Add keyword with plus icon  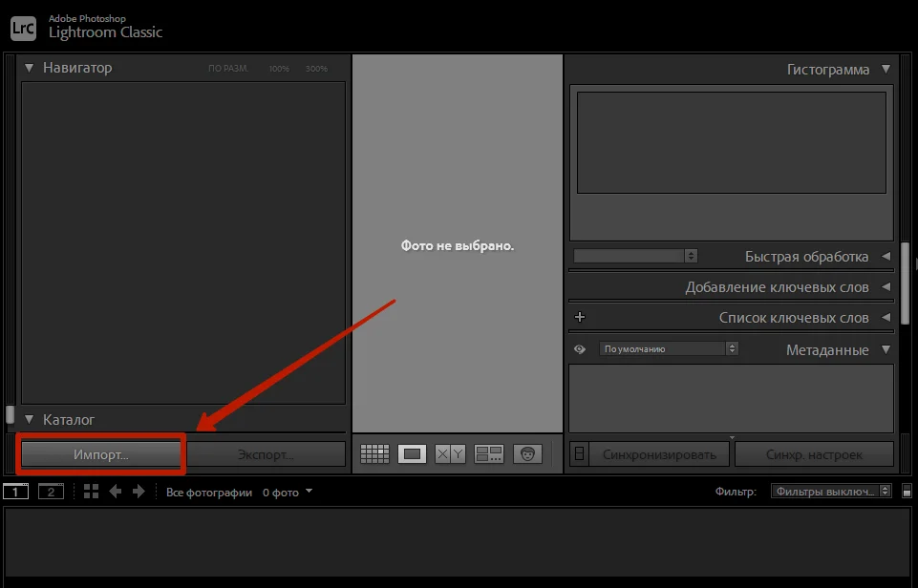[580, 317]
